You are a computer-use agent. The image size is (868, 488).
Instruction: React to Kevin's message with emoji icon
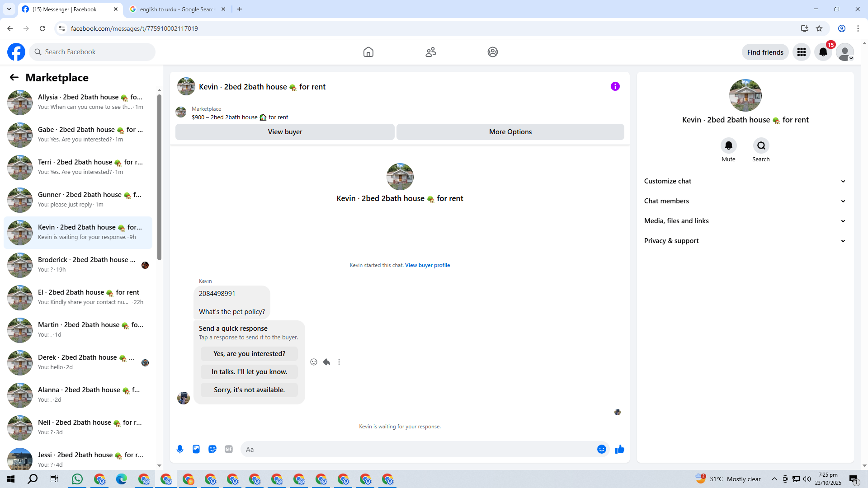[x=314, y=362]
